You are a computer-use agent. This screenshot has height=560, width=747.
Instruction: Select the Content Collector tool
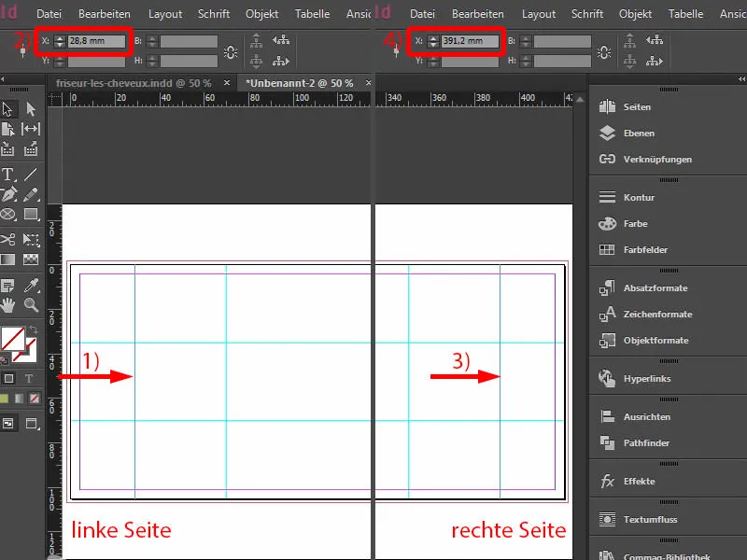(x=7, y=149)
